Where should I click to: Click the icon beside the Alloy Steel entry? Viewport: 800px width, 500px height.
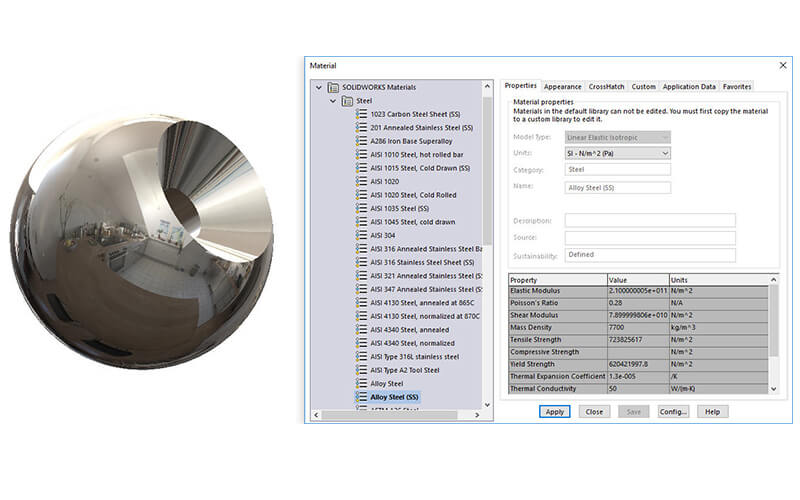[361, 384]
